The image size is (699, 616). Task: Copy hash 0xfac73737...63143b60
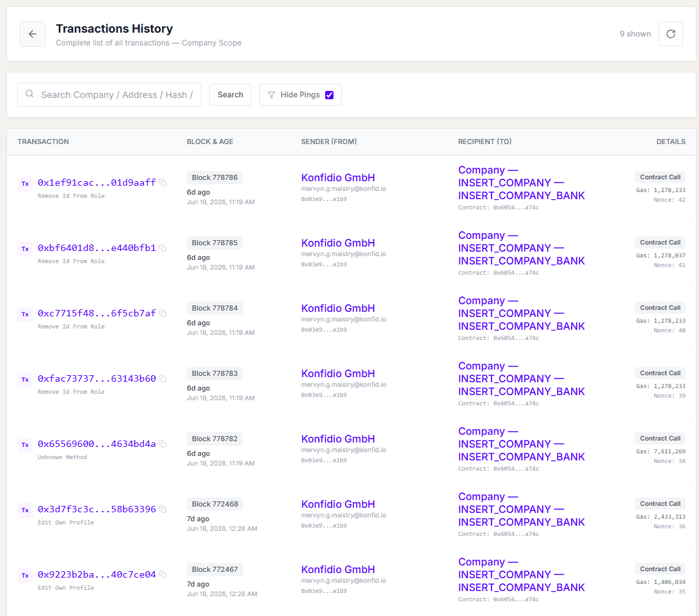point(163,378)
